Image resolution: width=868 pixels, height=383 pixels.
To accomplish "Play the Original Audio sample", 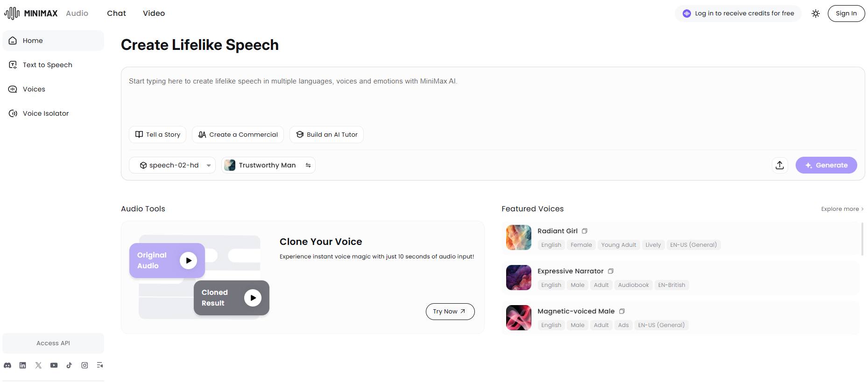I will point(189,260).
